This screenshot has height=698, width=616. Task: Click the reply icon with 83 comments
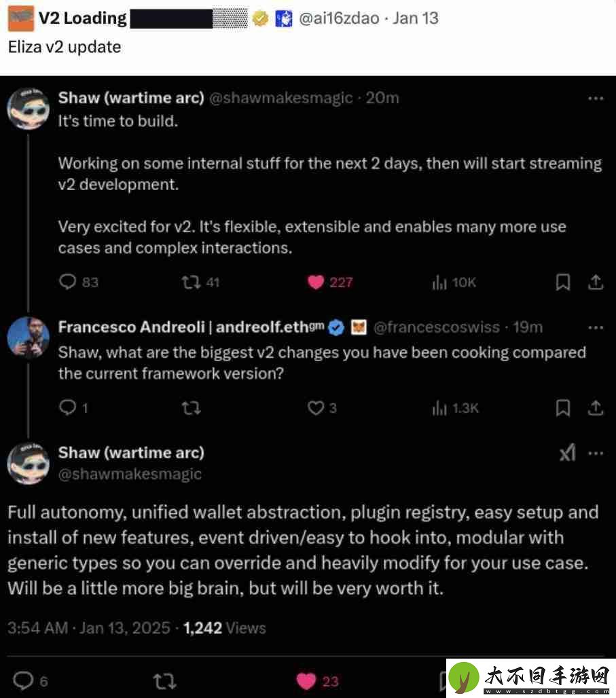68,282
